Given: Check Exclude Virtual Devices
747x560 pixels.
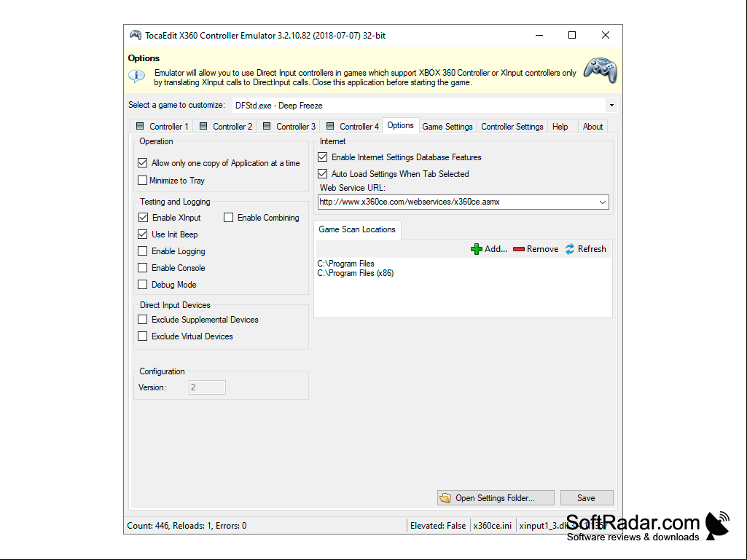Looking at the screenshot, I should 142,336.
